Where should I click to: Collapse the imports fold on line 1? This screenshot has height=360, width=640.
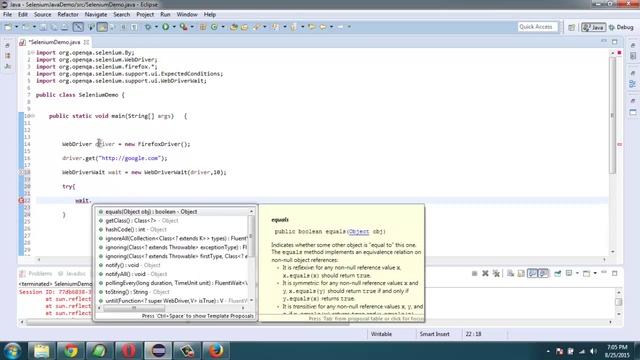[33, 53]
